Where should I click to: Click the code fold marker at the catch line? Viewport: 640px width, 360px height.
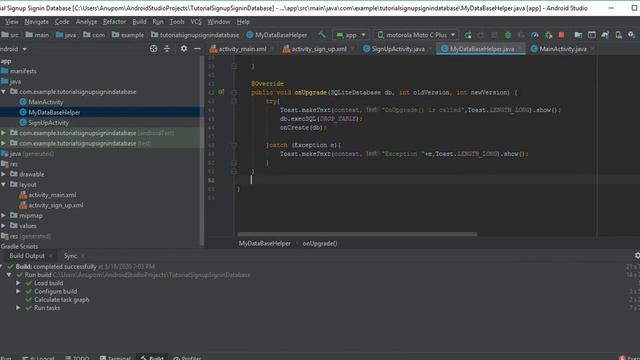(x=234, y=145)
